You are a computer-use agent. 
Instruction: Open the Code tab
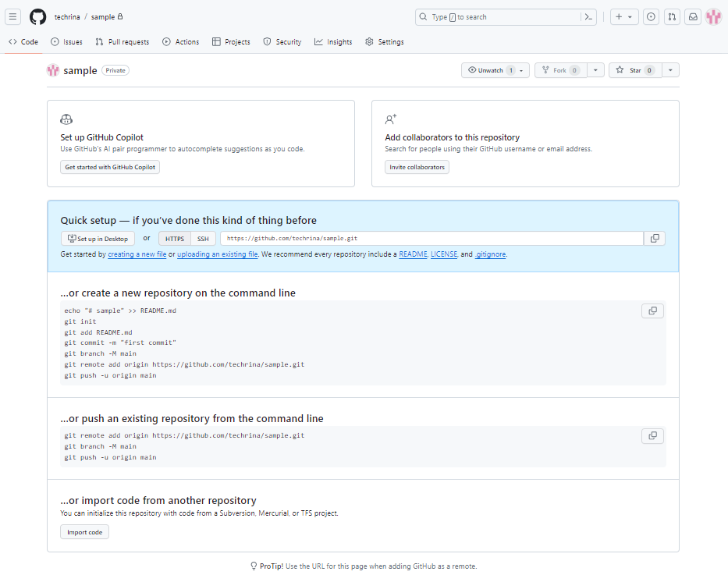coord(23,42)
